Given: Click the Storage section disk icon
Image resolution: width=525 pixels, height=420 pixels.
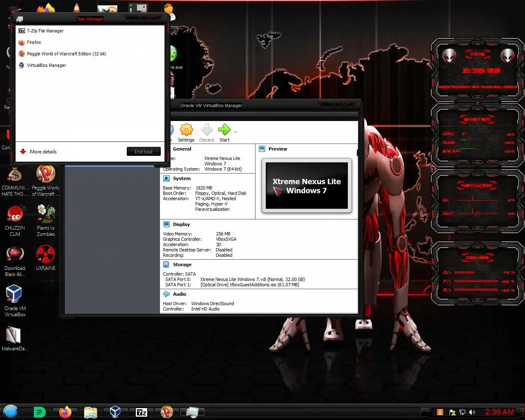Looking at the screenshot, I should 166,265.
